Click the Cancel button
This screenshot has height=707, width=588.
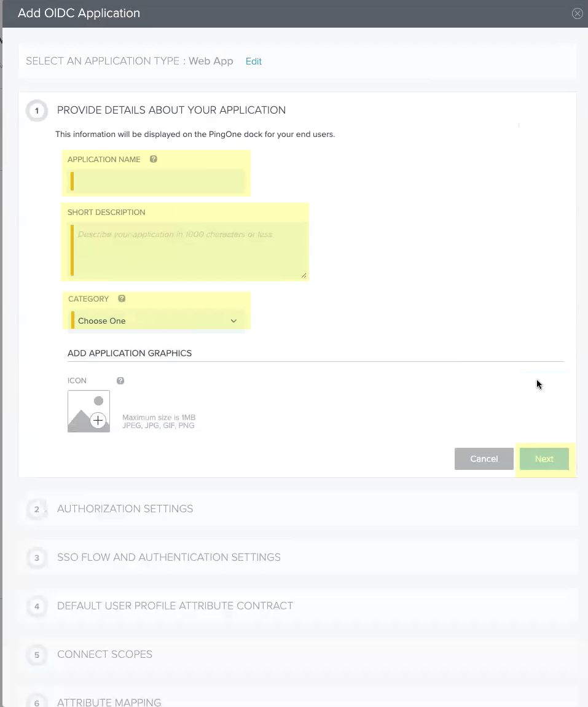click(x=484, y=459)
